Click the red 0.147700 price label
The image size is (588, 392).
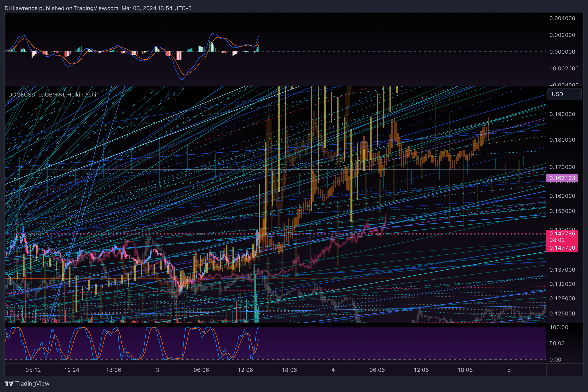pos(562,248)
